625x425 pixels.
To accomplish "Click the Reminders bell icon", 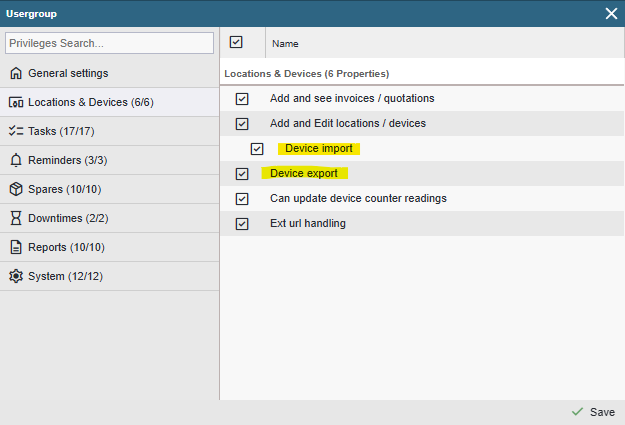I will [16, 160].
